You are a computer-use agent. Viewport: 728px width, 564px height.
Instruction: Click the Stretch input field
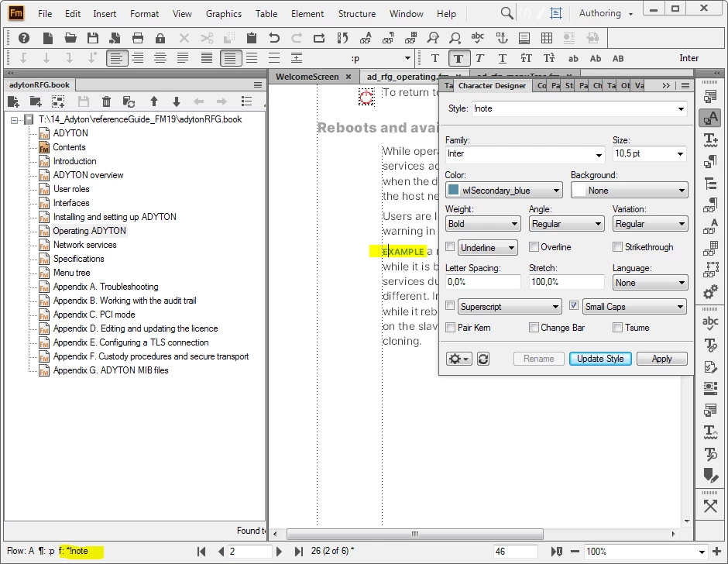[566, 282]
